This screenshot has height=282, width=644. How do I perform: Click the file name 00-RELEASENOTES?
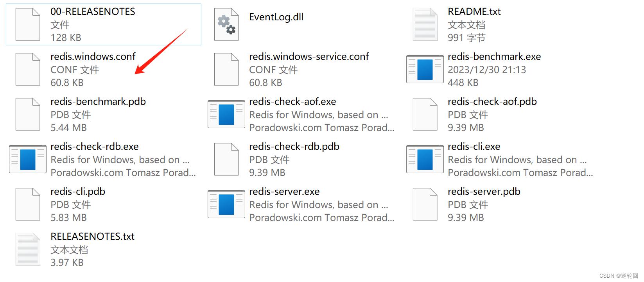pyautogui.click(x=93, y=12)
